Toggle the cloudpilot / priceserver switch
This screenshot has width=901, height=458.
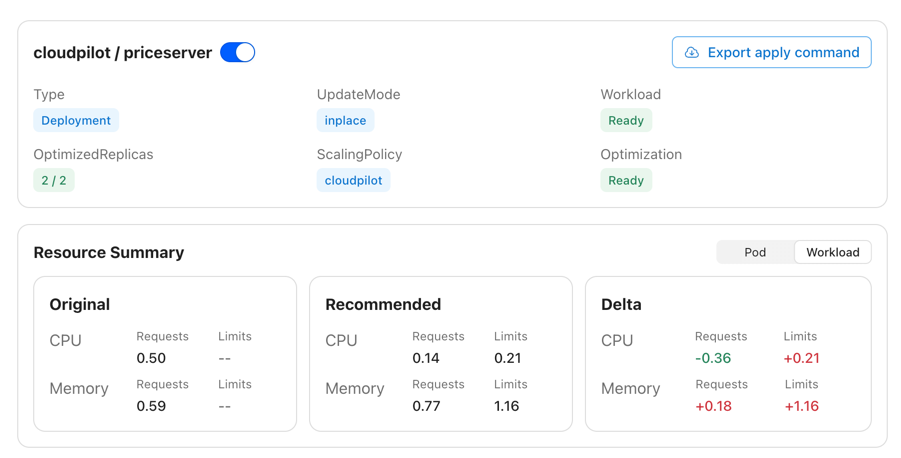pyautogui.click(x=238, y=52)
